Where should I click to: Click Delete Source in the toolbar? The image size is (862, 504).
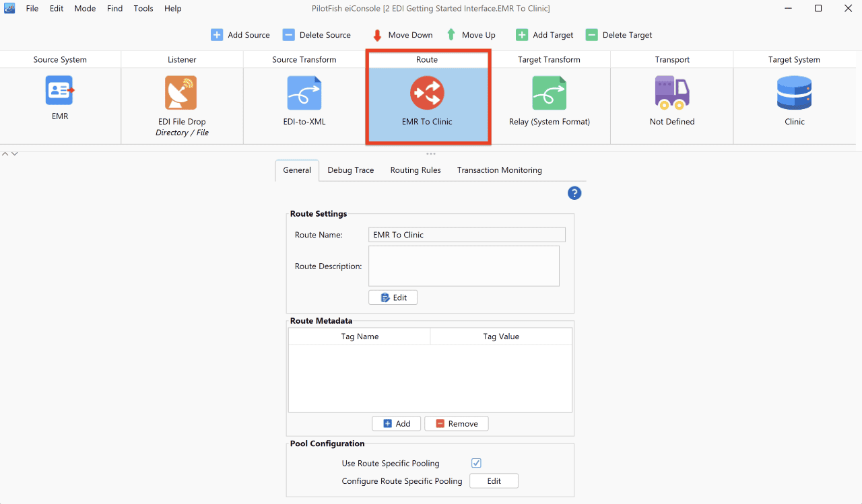317,35
